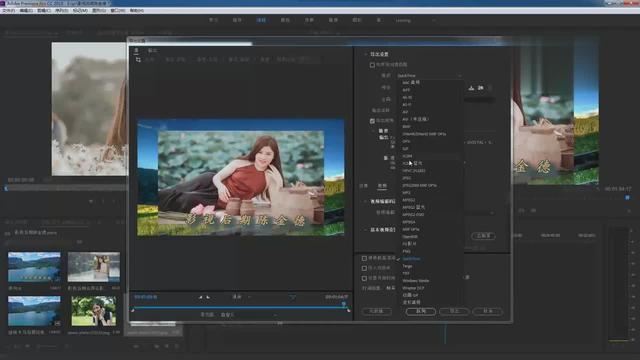The height and width of the screenshot is (360, 640).
Task: Click the Cancel button
Action: pyautogui.click(x=488, y=311)
